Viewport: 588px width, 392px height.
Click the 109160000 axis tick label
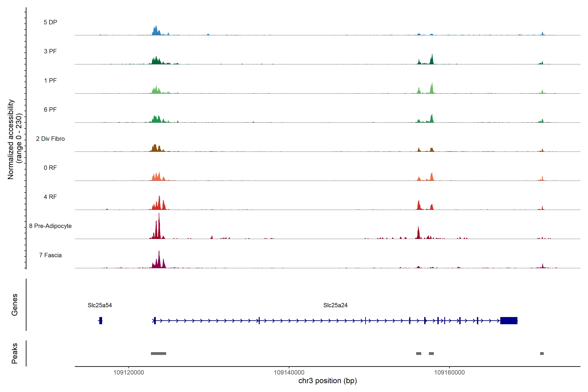(449, 372)
